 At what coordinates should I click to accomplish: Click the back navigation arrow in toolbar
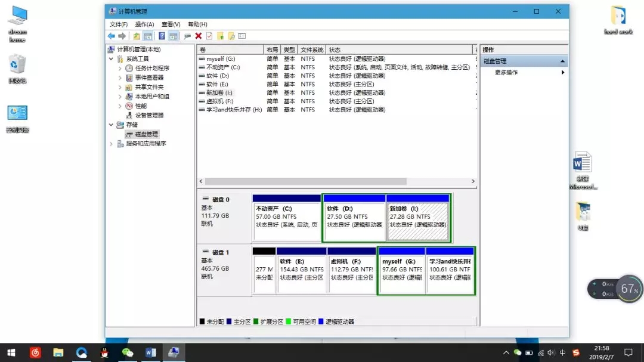112,36
